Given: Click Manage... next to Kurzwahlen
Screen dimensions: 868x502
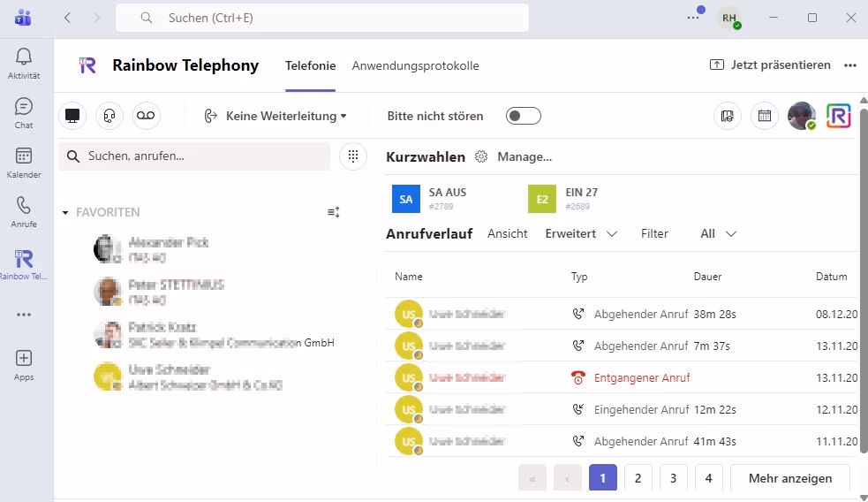Looking at the screenshot, I should click(525, 156).
